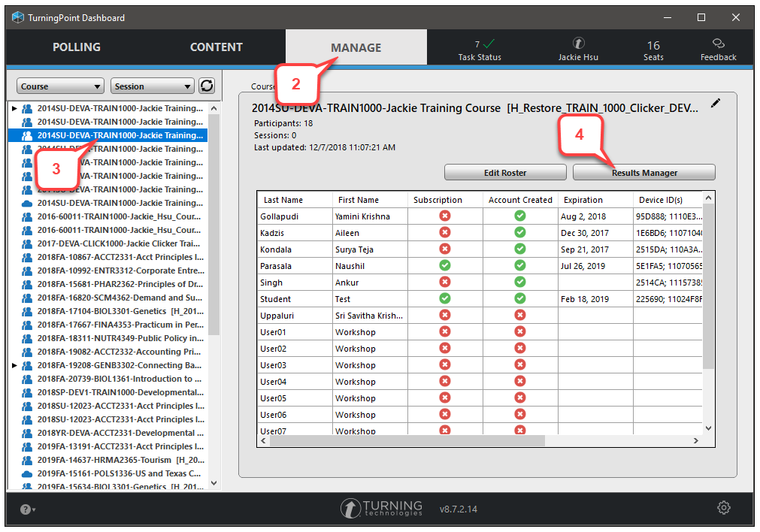The width and height of the screenshot is (760, 532).
Task: Click Uppaluri's red account created icon
Action: [x=520, y=314]
